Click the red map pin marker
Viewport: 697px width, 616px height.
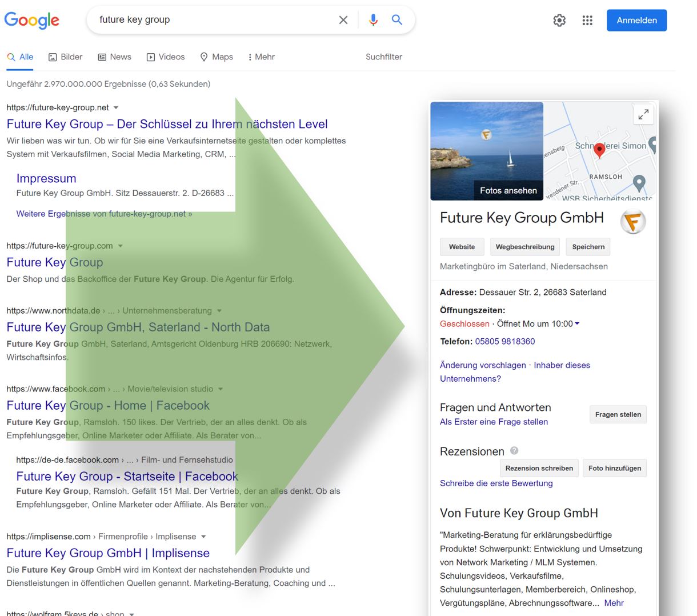(x=599, y=150)
